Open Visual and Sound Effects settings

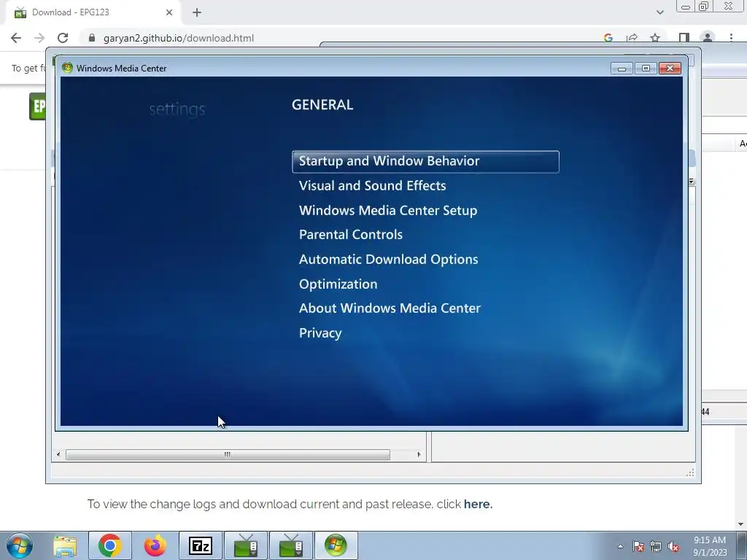pyautogui.click(x=372, y=186)
